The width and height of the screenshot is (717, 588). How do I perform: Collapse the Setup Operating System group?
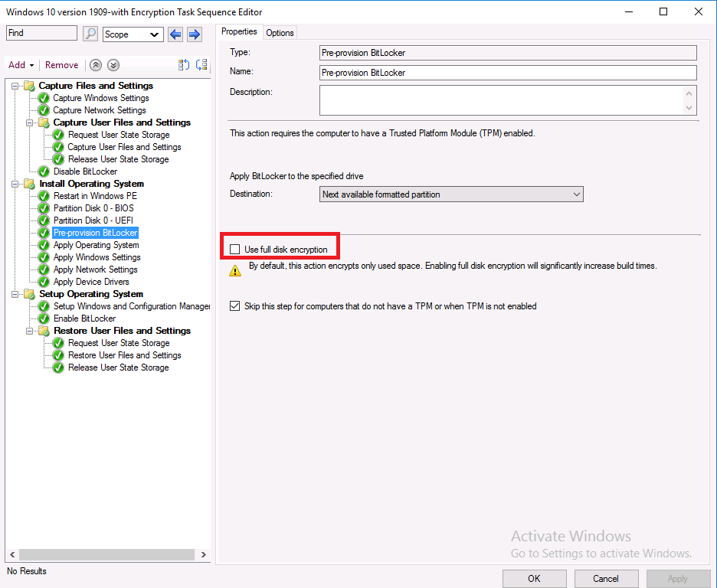(15, 294)
